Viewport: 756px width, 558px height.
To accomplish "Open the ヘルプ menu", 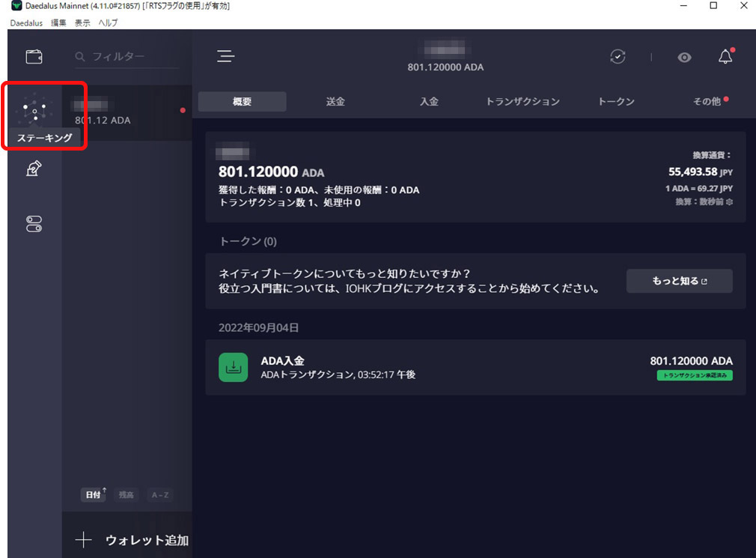I will point(108,22).
